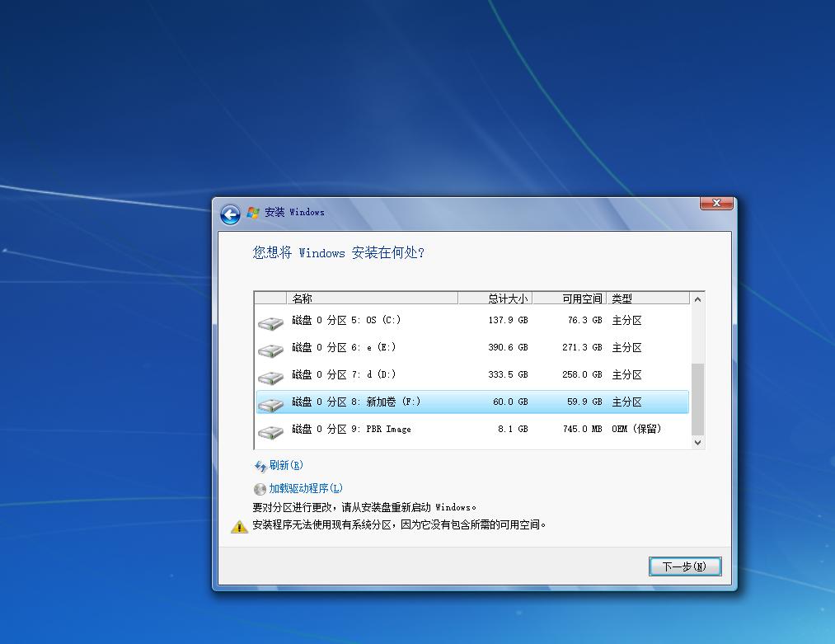Click the disc icon beside 加载驱动程序
Screen dimensions: 835x644
point(260,489)
